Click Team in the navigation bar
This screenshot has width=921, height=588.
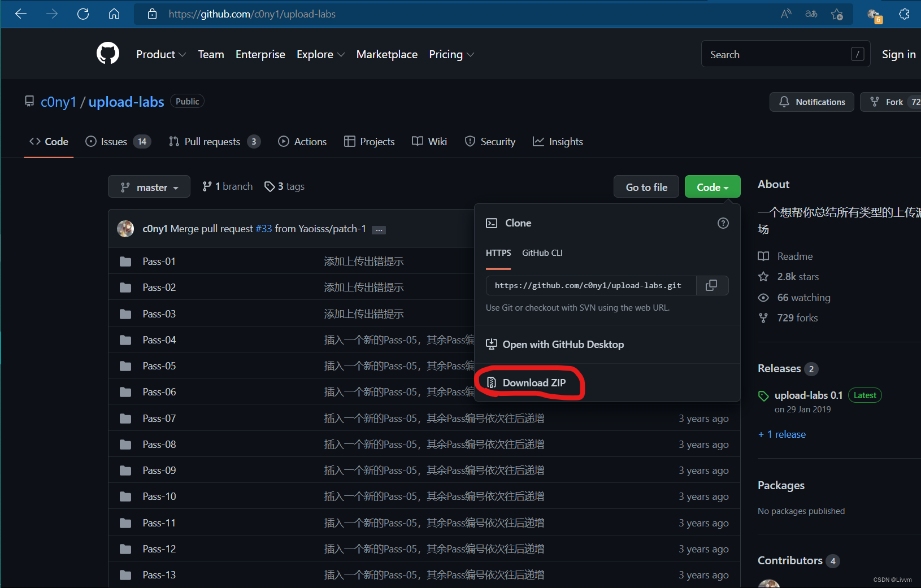(211, 54)
